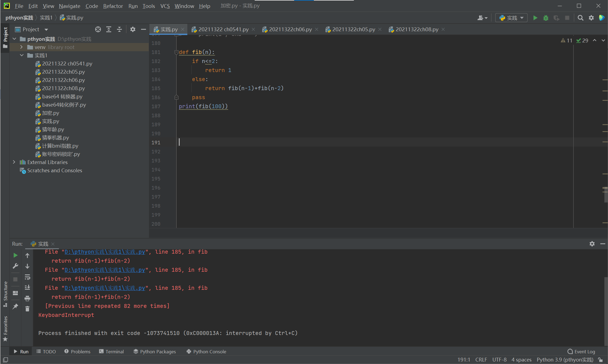Open 猜拳机器.py in the project tree
Viewport: 608px width, 364px height.
(55, 137)
